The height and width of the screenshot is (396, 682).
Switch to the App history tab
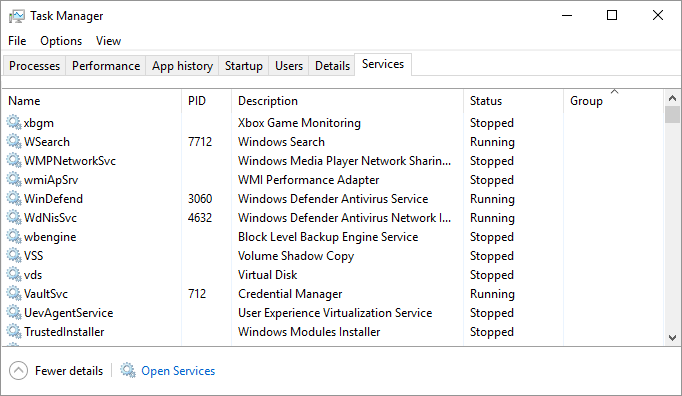click(182, 66)
